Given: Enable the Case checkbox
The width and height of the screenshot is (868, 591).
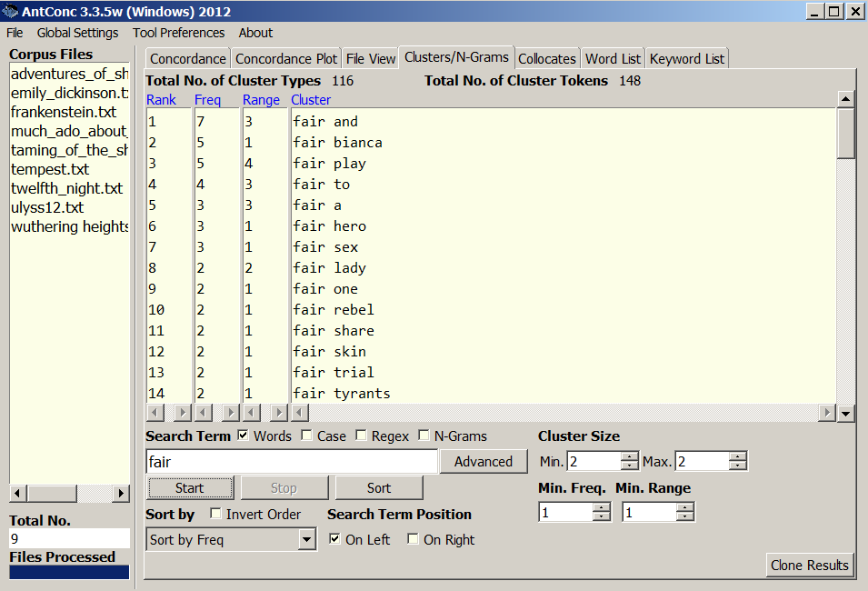Looking at the screenshot, I should [x=307, y=436].
